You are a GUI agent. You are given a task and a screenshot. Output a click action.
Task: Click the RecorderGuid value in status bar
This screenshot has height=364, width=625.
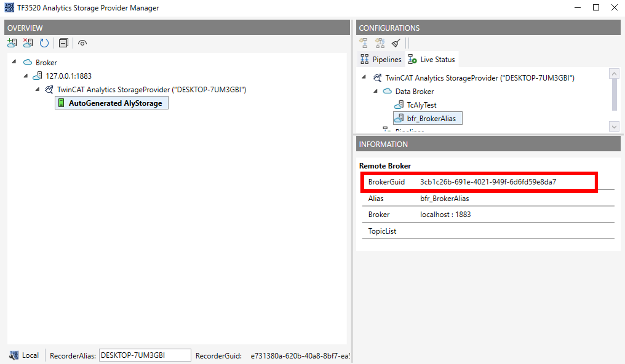click(x=300, y=356)
